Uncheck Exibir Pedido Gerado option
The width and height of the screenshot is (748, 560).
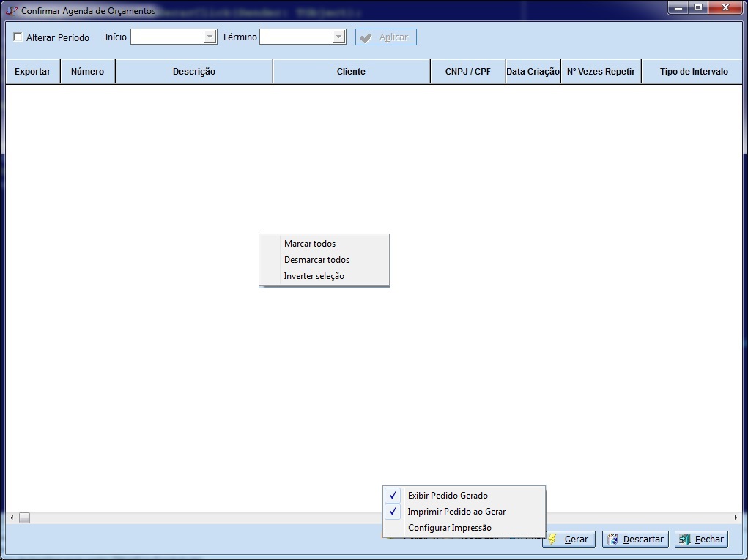tap(447, 496)
